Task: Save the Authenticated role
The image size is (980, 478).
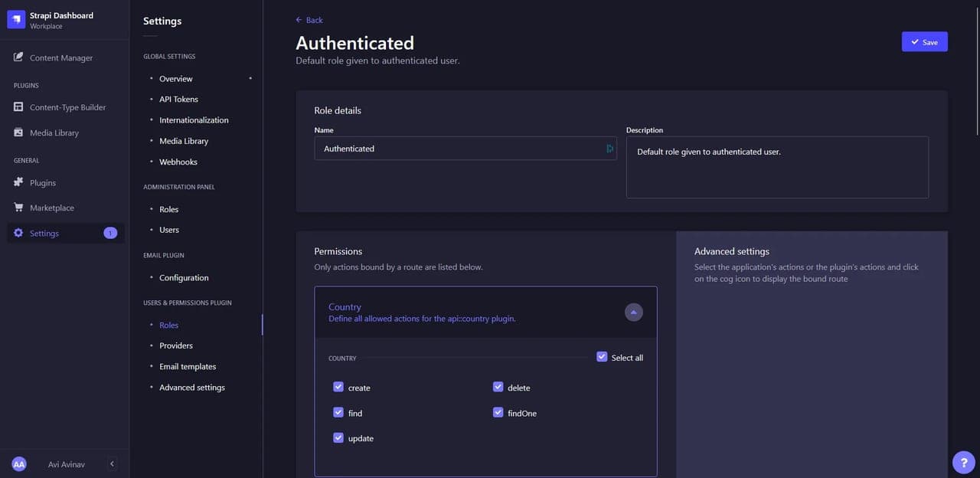Action: [925, 42]
